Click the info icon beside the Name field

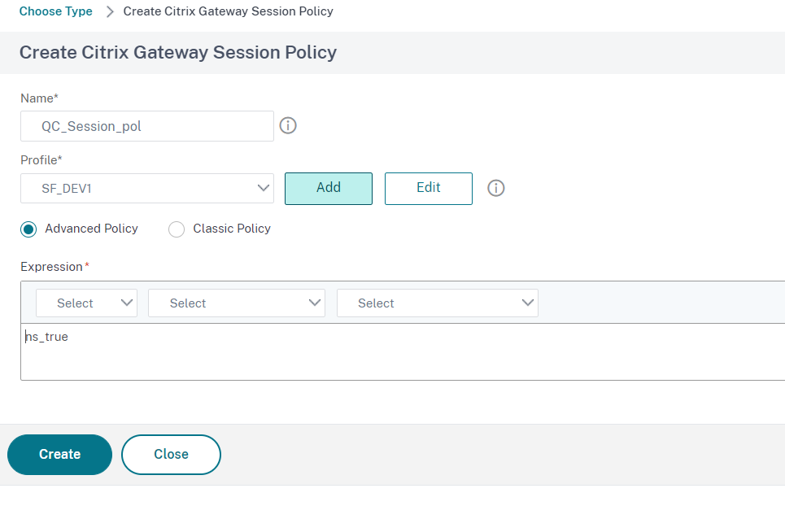coord(288,126)
